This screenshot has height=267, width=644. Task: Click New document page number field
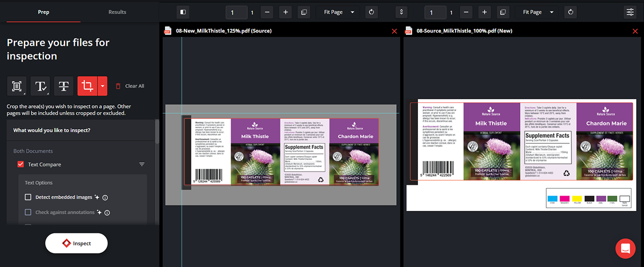point(436,13)
